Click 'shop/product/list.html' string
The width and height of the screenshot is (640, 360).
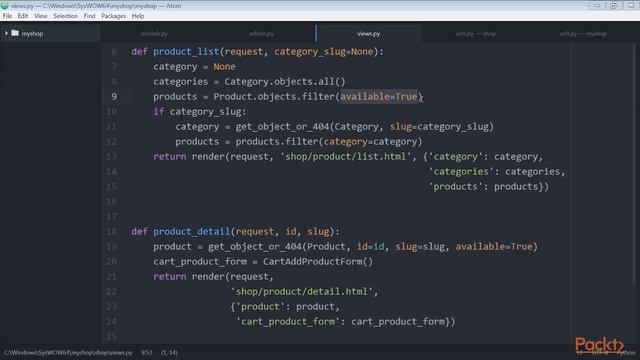click(x=345, y=157)
